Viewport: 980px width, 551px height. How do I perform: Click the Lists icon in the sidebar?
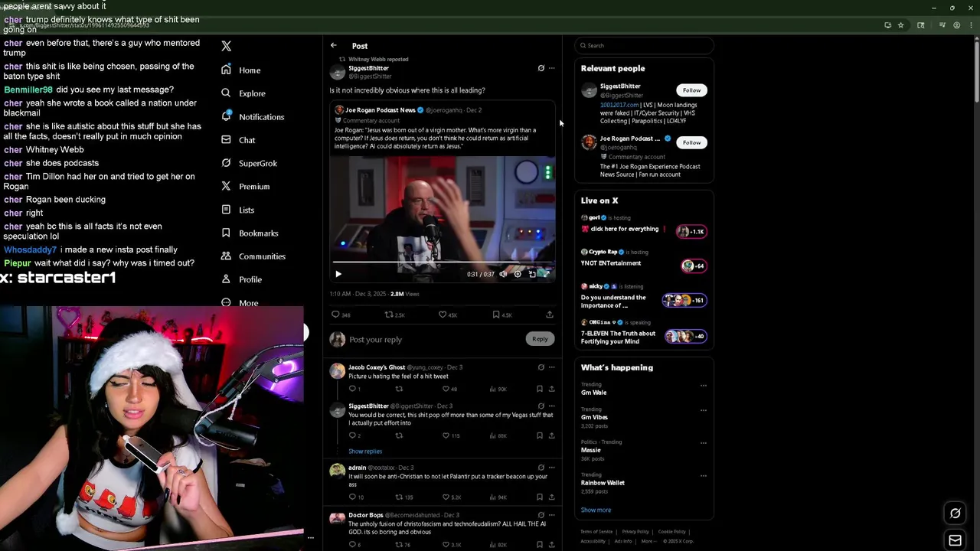(x=226, y=210)
